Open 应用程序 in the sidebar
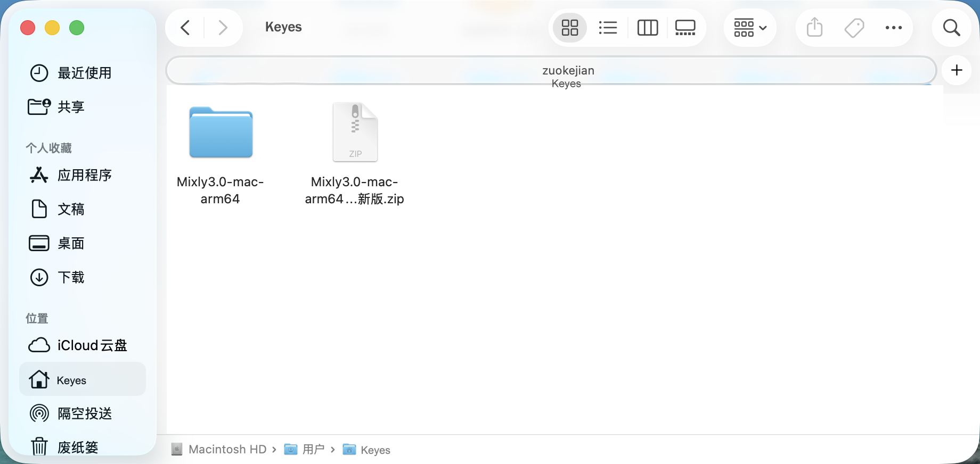Image resolution: width=980 pixels, height=464 pixels. click(83, 175)
